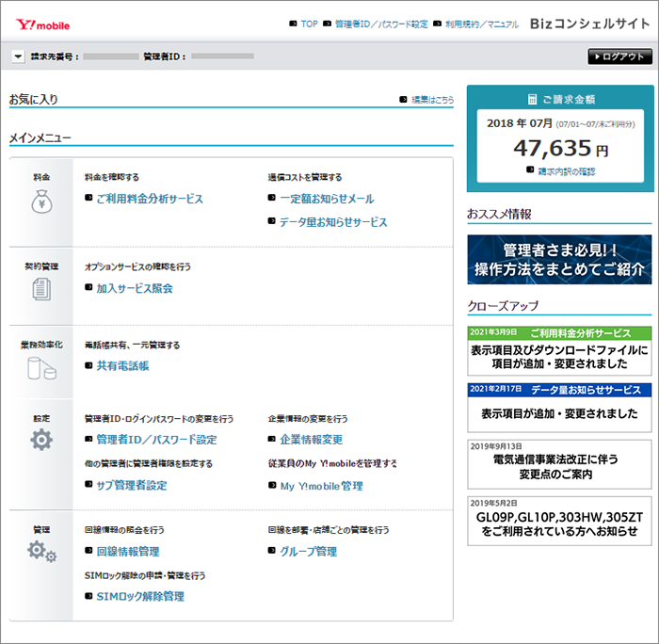Open the GL09P,GL10P,303HW,305ZT notice
Image resolution: width=659 pixels, height=644 pixels.
click(x=559, y=521)
